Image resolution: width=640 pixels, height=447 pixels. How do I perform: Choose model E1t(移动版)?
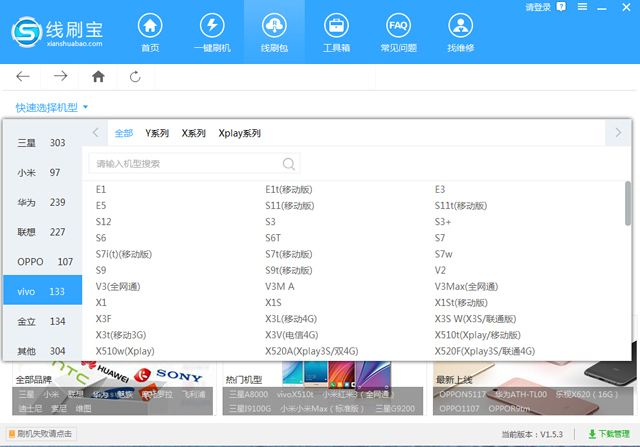tap(289, 189)
